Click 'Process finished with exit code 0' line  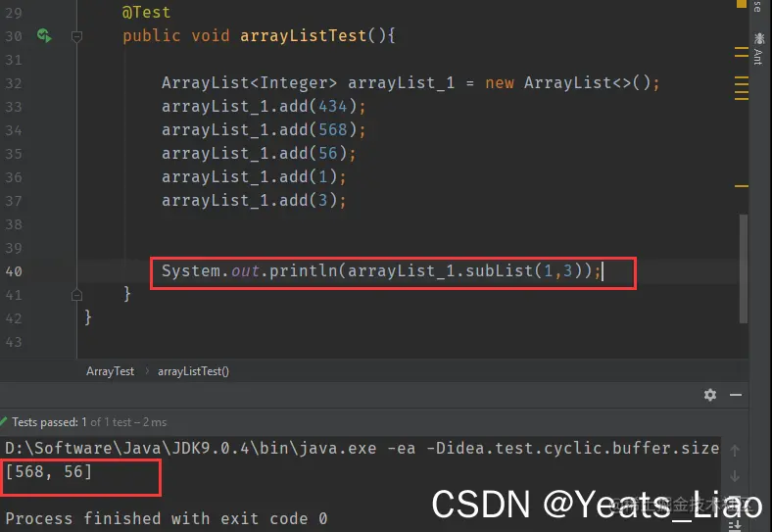point(167,518)
